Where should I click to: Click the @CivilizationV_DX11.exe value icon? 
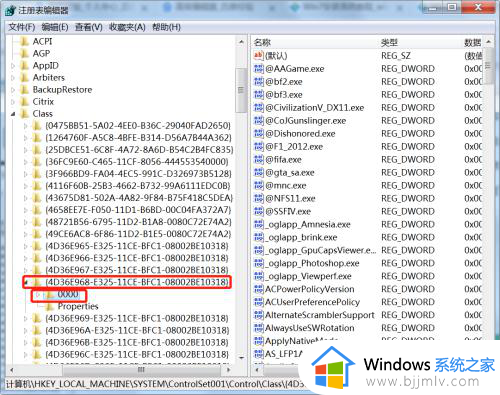click(x=259, y=108)
